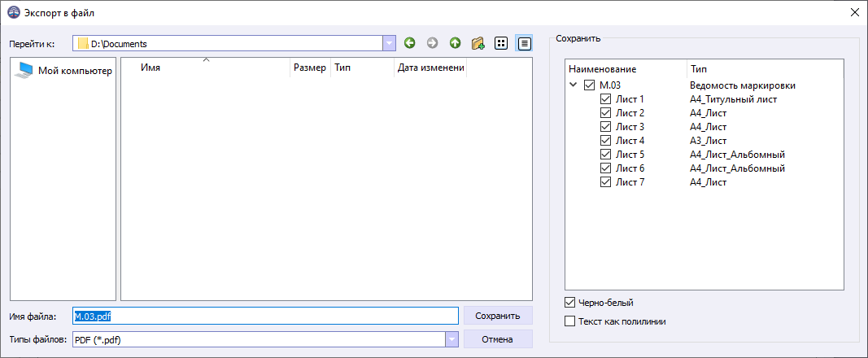Image resolution: width=868 pixels, height=358 pixels.
Task: Sort files by Дата изменения column
Action: (430, 68)
